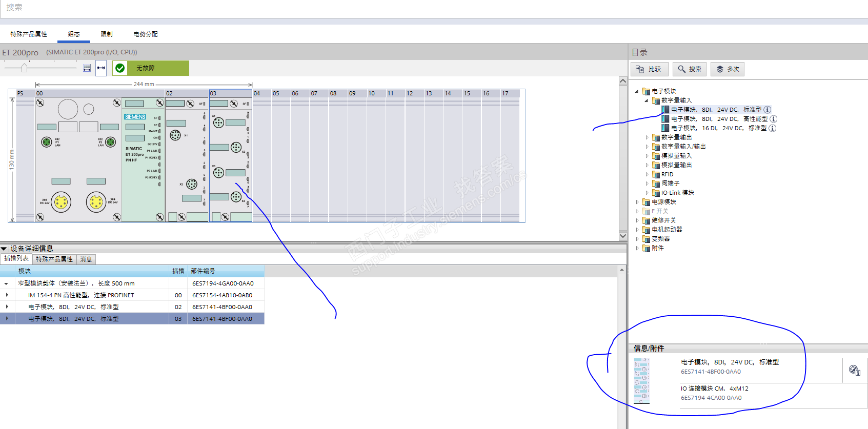Select 电子模块 16 DI 24V DC 标准型

[x=719, y=128]
